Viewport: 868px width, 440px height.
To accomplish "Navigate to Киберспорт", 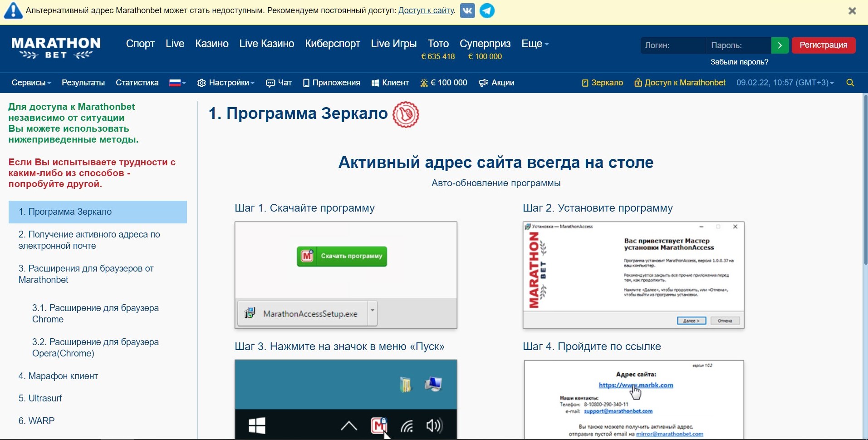I will pyautogui.click(x=333, y=44).
